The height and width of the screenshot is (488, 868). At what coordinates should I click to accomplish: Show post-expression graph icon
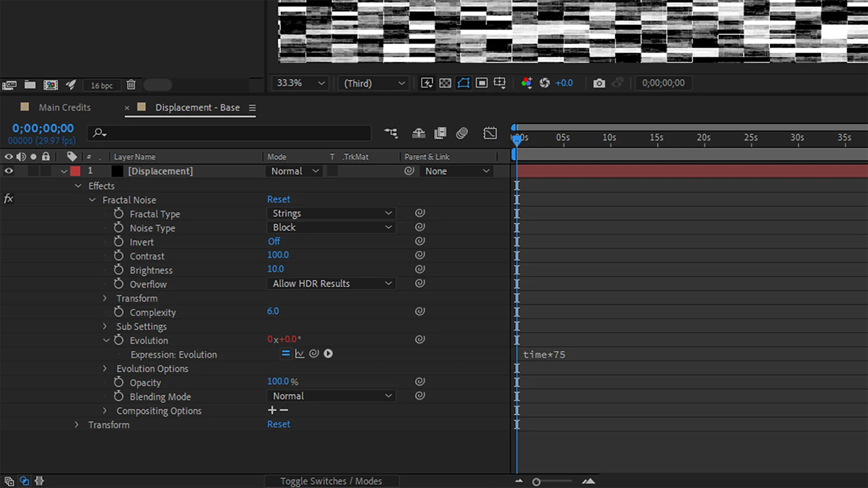(300, 354)
